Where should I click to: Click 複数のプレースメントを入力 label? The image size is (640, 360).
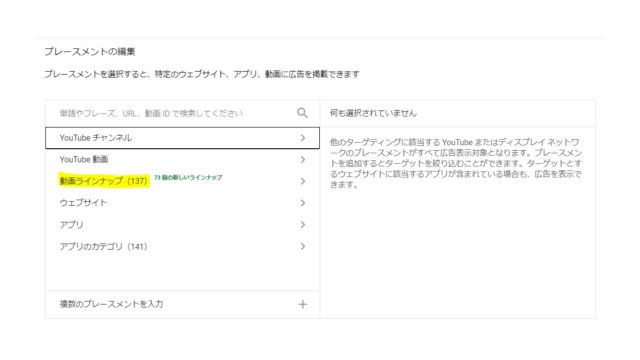tap(111, 304)
